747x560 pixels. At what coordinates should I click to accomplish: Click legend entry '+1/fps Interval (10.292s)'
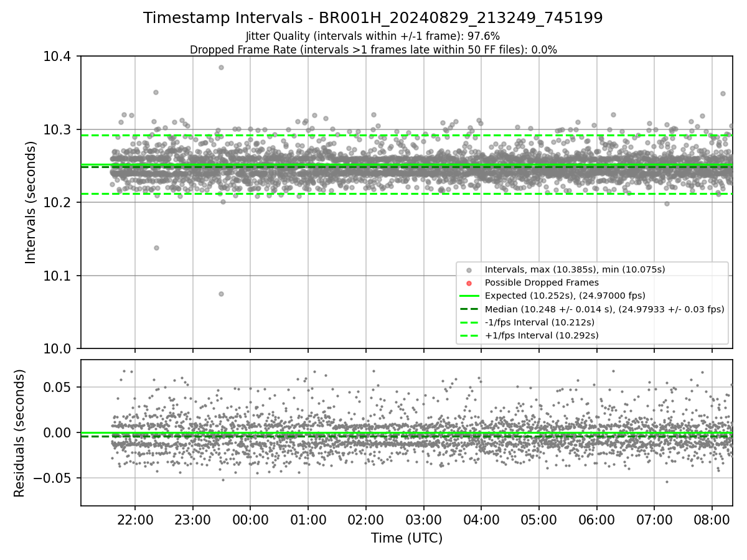[542, 335]
